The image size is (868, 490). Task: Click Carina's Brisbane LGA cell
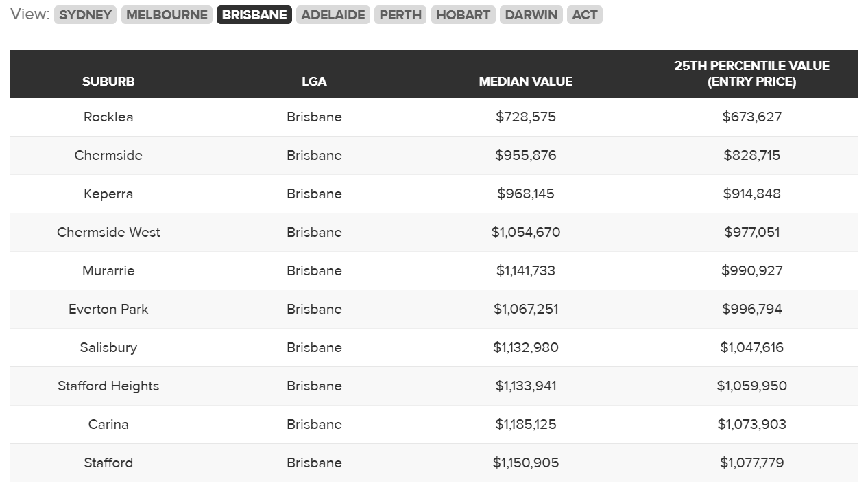point(314,424)
